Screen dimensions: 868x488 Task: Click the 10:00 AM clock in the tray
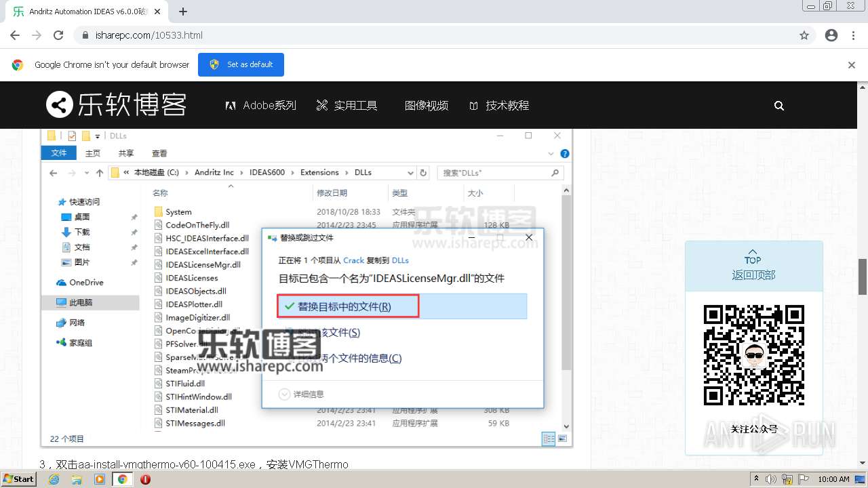[x=833, y=479]
